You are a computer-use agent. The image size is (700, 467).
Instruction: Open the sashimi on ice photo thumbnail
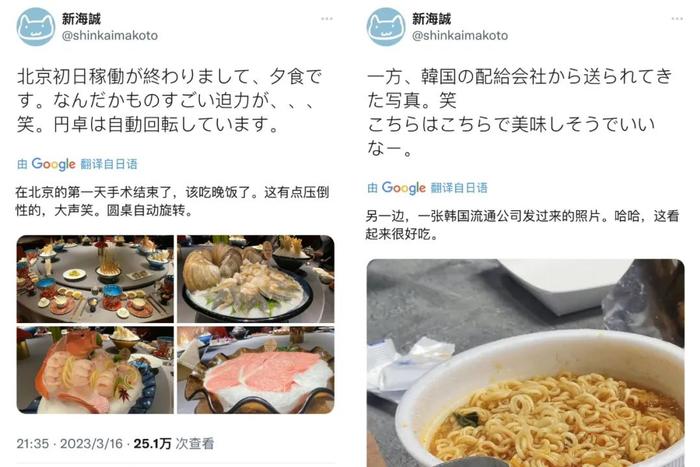click(x=95, y=370)
